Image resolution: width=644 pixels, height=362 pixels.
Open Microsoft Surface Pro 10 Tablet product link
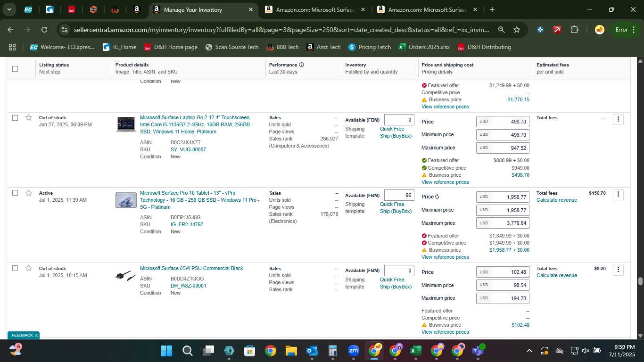(x=199, y=200)
